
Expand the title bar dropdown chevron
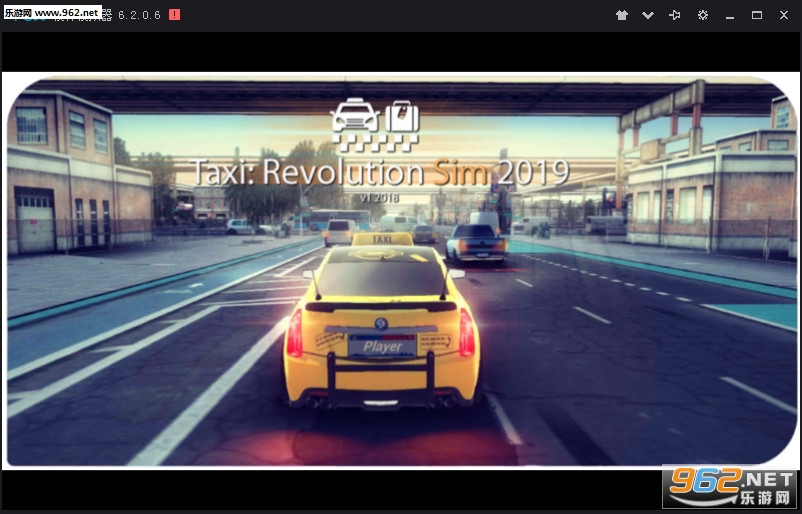pyautogui.click(x=648, y=15)
